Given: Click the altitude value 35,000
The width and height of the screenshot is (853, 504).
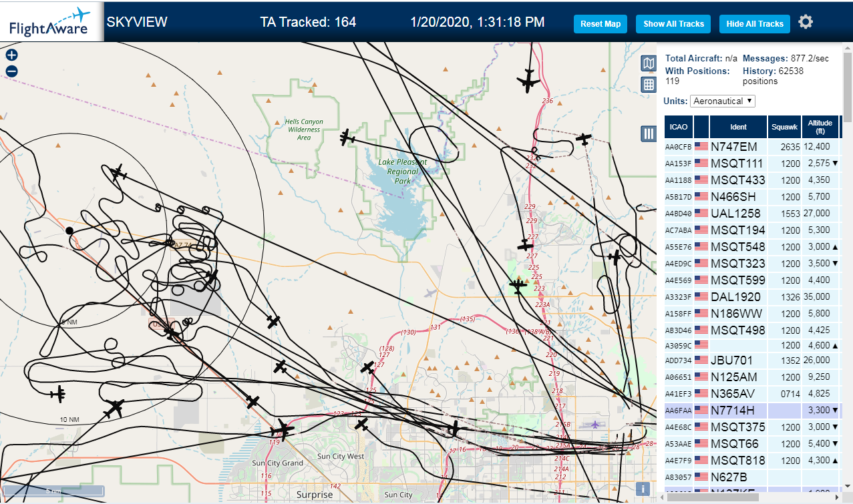Looking at the screenshot, I should [817, 296].
